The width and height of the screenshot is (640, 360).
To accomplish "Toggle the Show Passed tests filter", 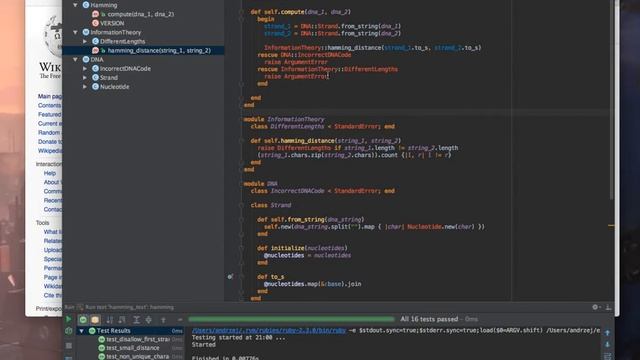I will (x=83, y=320).
